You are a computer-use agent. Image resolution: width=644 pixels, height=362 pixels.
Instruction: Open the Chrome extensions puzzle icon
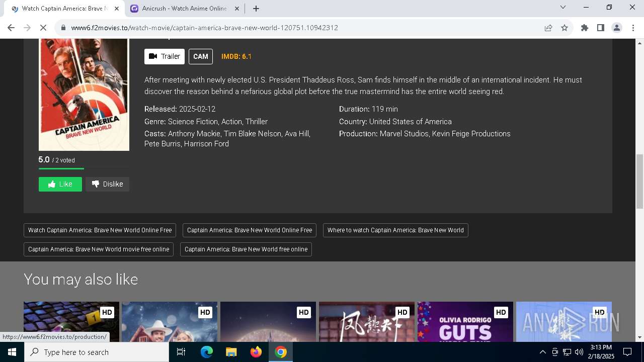pyautogui.click(x=585, y=28)
